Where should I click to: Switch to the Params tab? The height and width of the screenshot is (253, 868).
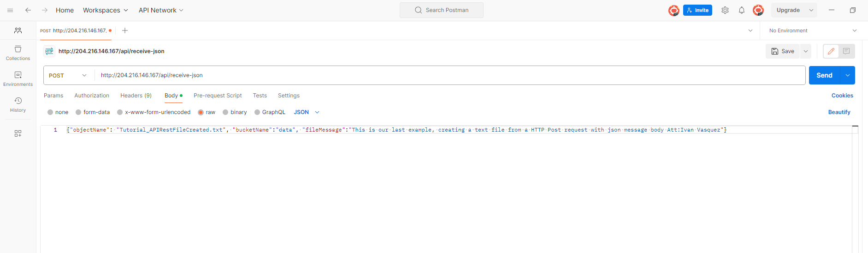click(53, 96)
